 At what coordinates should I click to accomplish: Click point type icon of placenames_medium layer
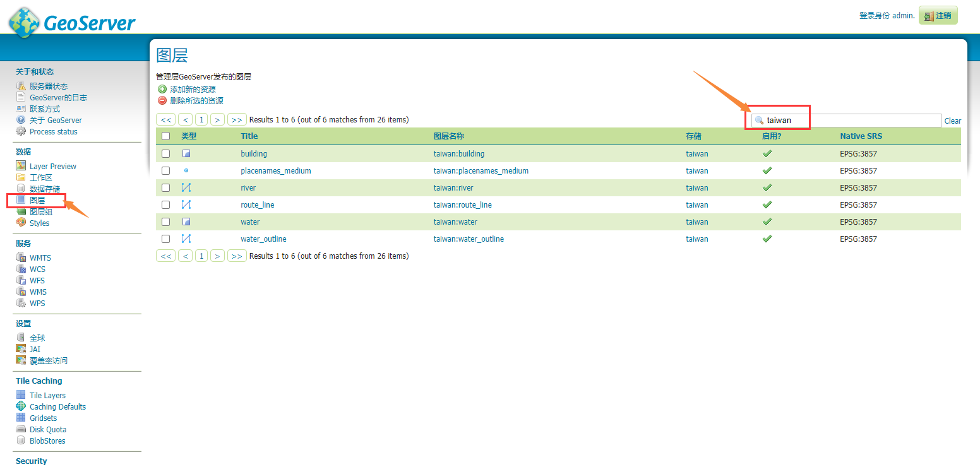coord(186,170)
